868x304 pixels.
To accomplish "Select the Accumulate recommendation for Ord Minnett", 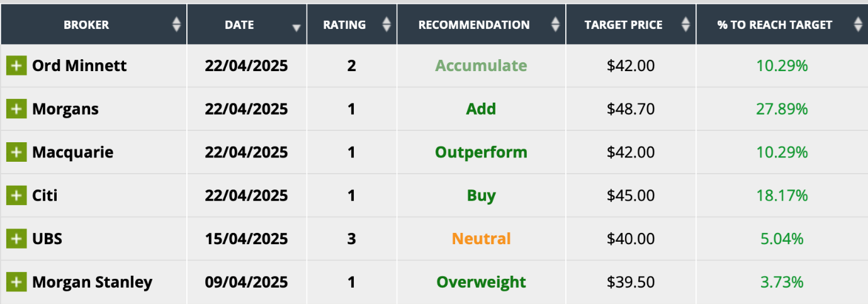I will tap(481, 65).
